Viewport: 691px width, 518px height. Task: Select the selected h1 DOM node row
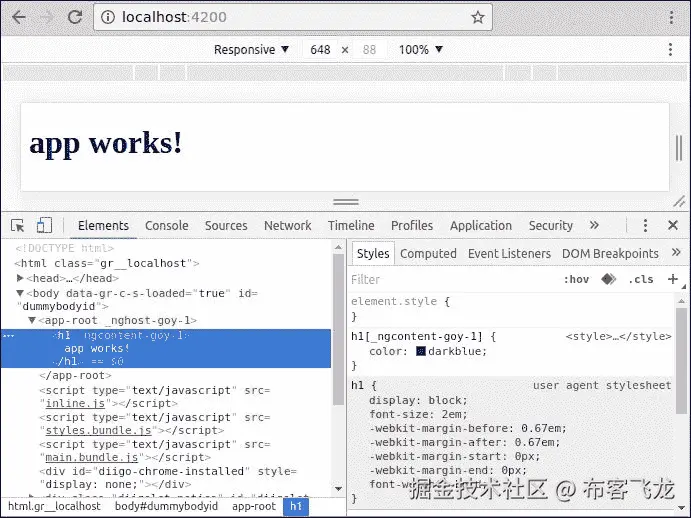pyautogui.click(x=166, y=348)
